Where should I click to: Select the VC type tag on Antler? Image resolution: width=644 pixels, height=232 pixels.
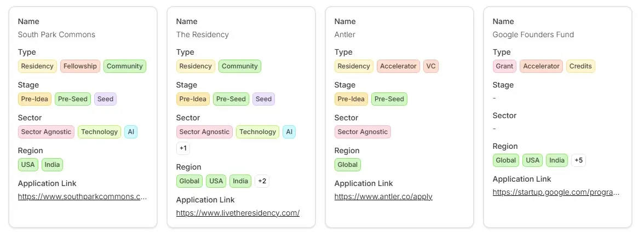(x=431, y=66)
